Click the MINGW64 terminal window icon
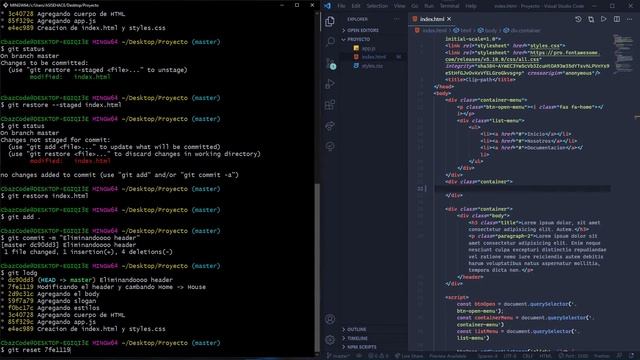This screenshot has height=360, width=640. click(5, 5)
